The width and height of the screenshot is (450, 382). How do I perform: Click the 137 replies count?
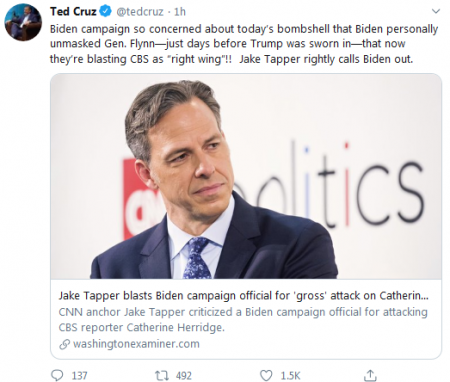click(x=79, y=376)
